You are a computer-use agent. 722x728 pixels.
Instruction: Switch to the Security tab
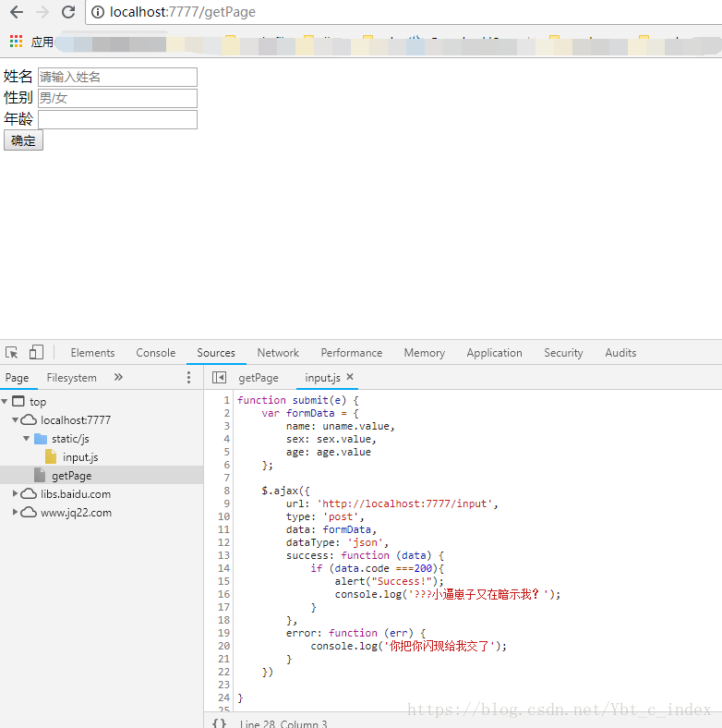tap(564, 352)
